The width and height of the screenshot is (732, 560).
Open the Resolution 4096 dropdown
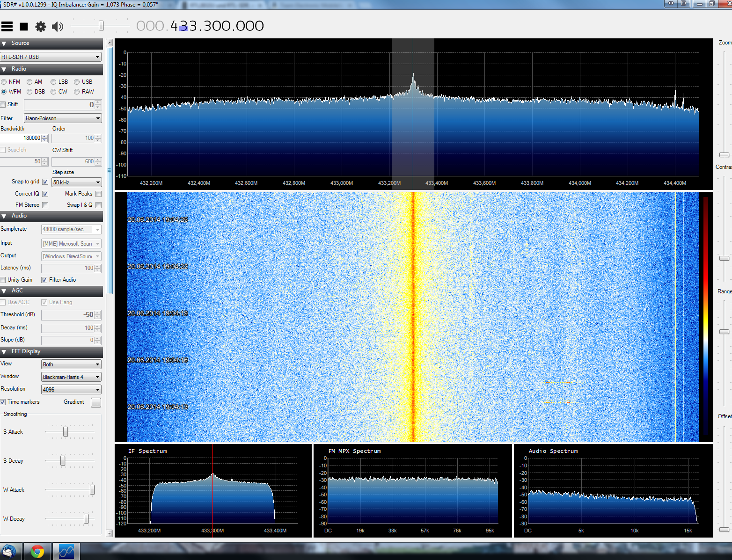click(71, 390)
